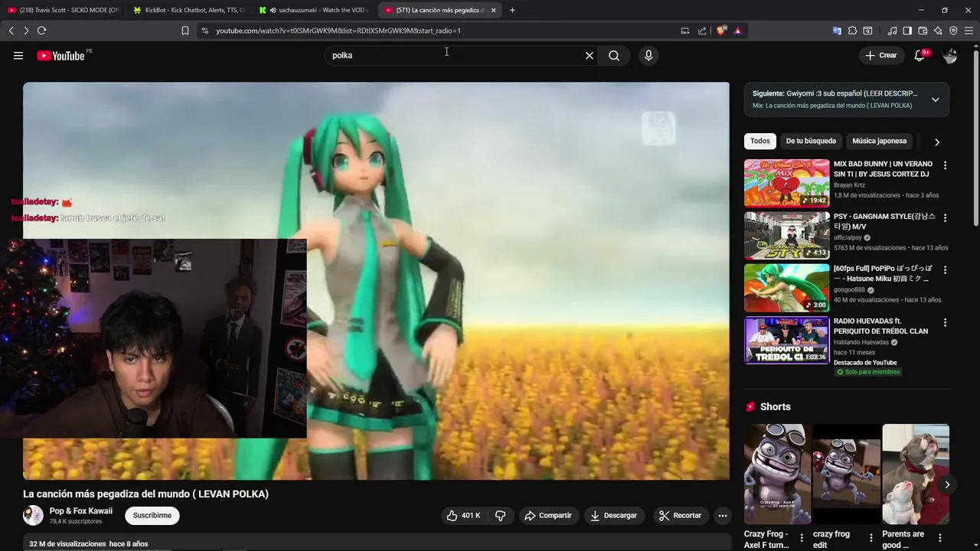Open options for Parents are good short

(x=939, y=538)
